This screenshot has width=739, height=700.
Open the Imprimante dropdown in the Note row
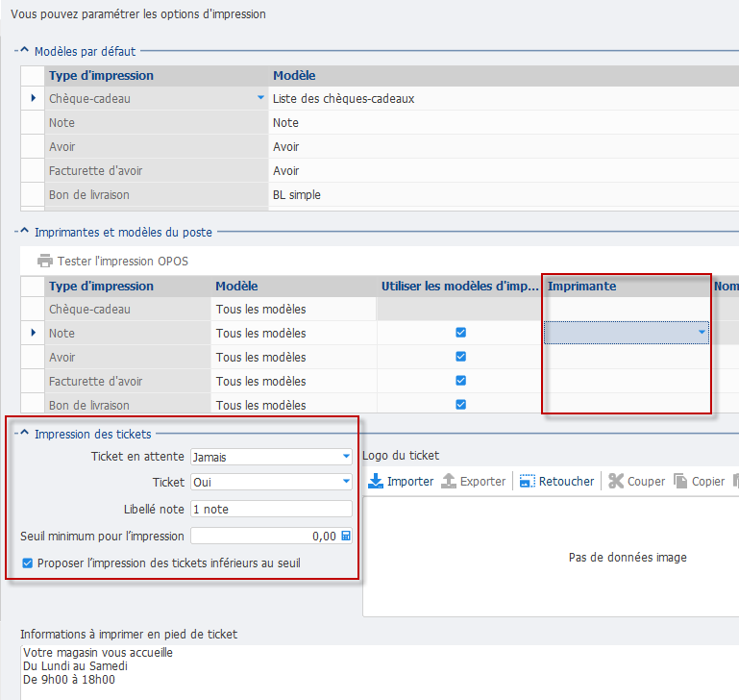702,333
